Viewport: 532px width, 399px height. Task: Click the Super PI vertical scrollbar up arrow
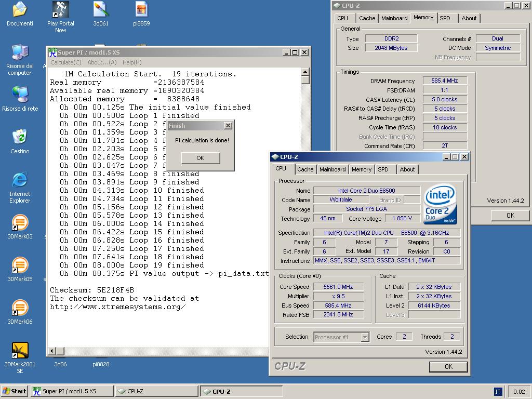point(305,72)
